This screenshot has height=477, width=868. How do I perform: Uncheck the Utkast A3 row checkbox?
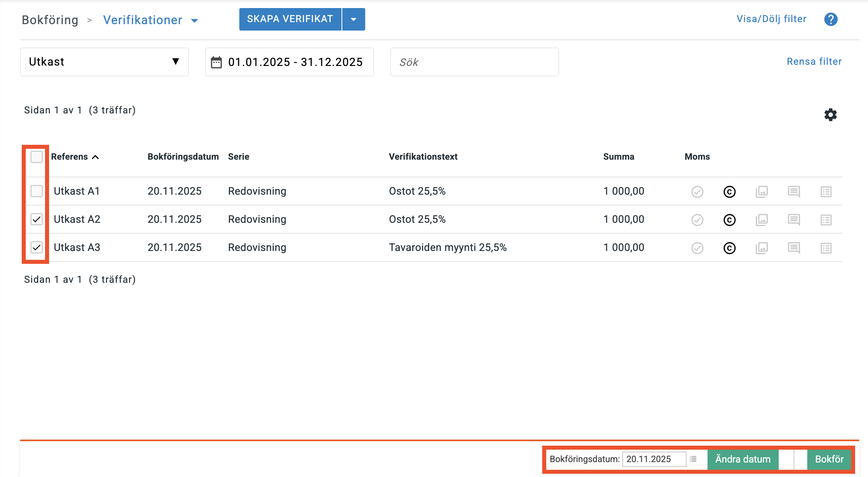tap(37, 247)
